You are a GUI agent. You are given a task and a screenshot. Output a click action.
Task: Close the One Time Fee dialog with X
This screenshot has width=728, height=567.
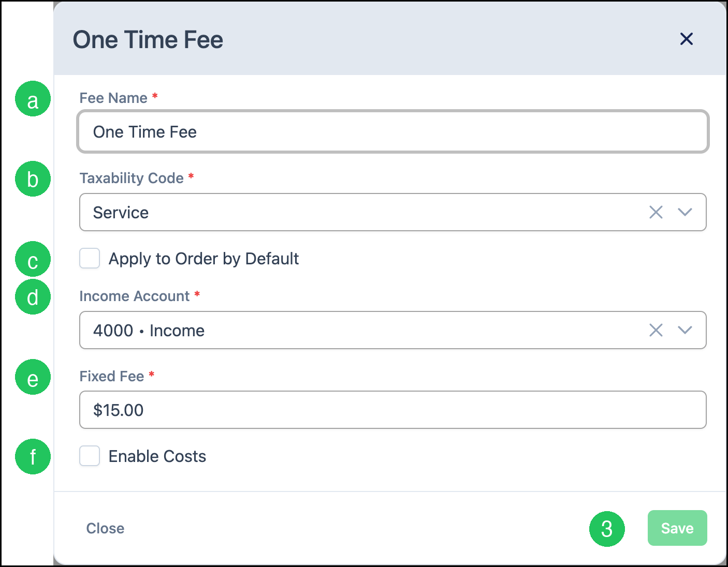click(686, 39)
